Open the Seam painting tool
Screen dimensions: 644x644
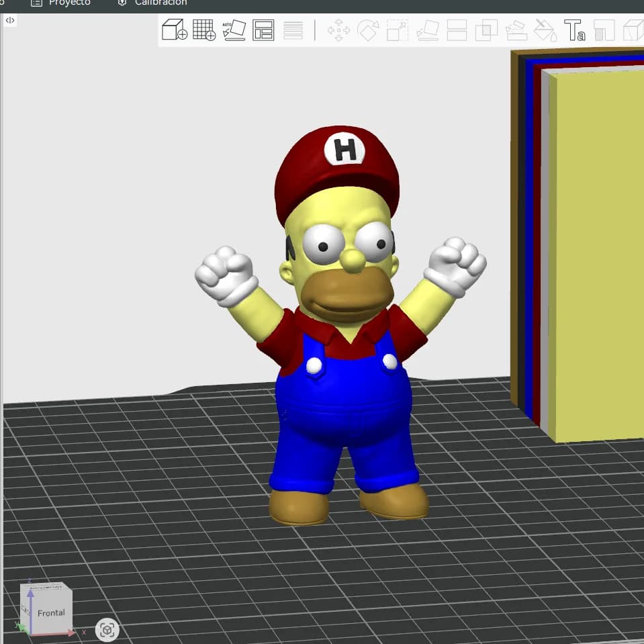604,30
